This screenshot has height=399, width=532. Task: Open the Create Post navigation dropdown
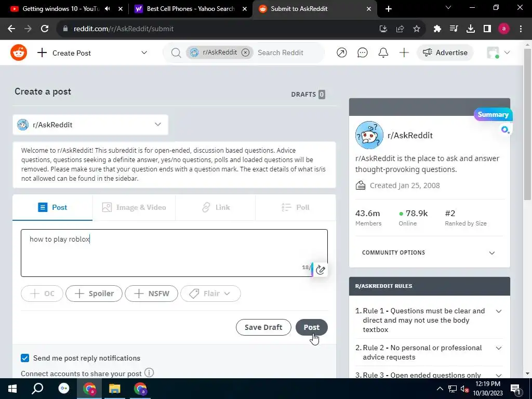pos(92,52)
